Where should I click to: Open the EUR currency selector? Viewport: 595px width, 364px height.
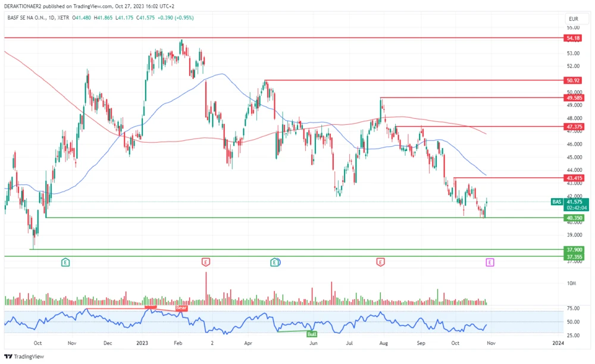(x=573, y=19)
